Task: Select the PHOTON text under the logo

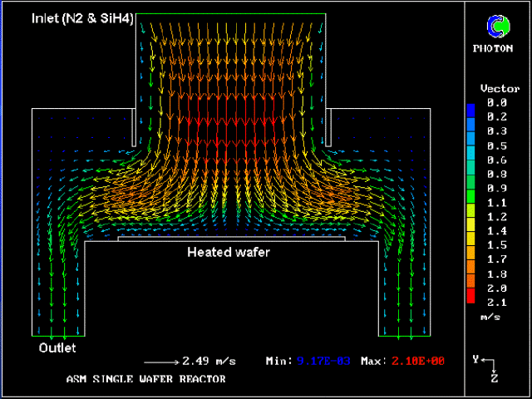Action: 499,49
